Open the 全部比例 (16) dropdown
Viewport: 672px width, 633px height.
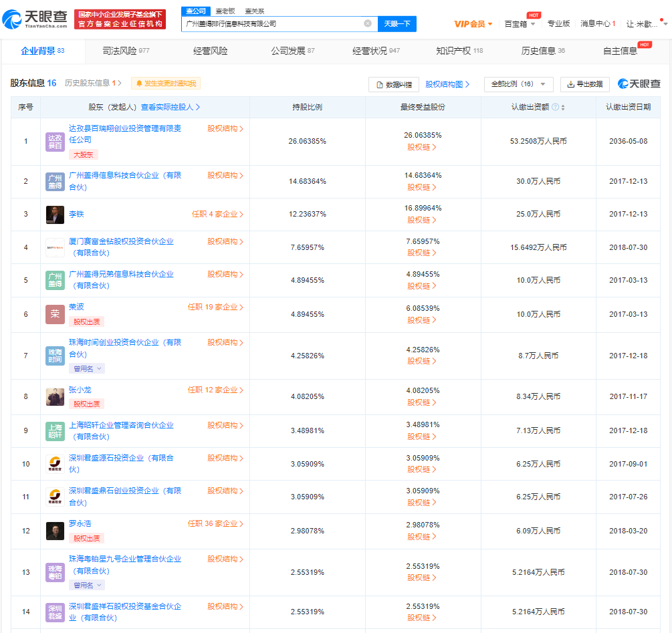point(518,84)
